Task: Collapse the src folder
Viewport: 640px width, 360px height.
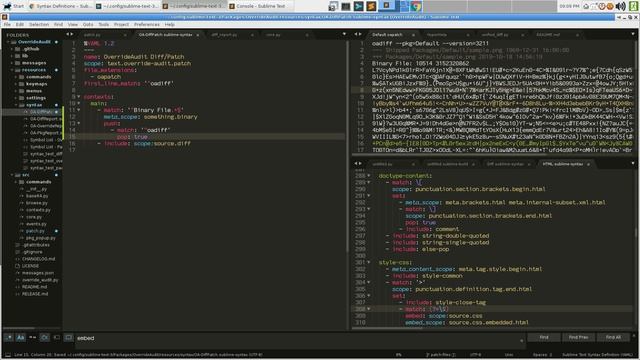Action: coord(12,175)
